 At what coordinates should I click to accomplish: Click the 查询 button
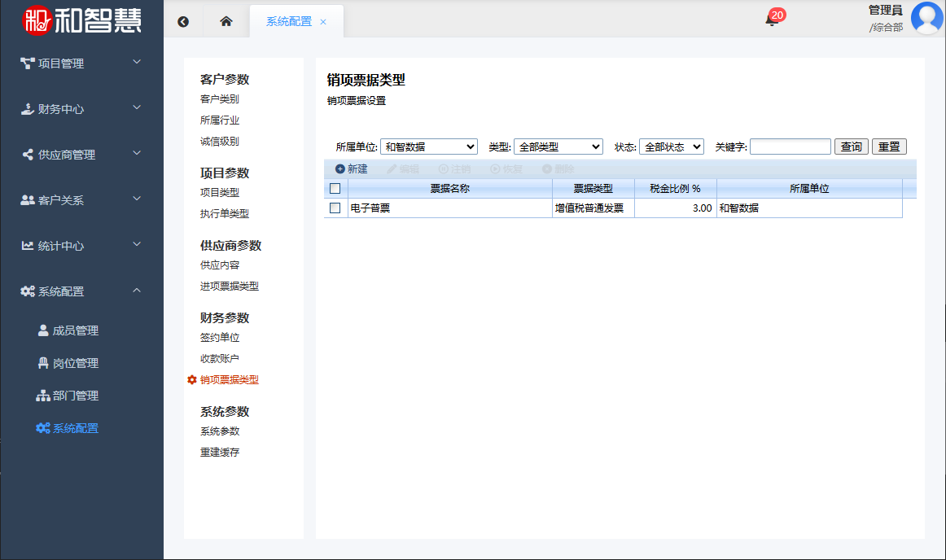tap(852, 147)
